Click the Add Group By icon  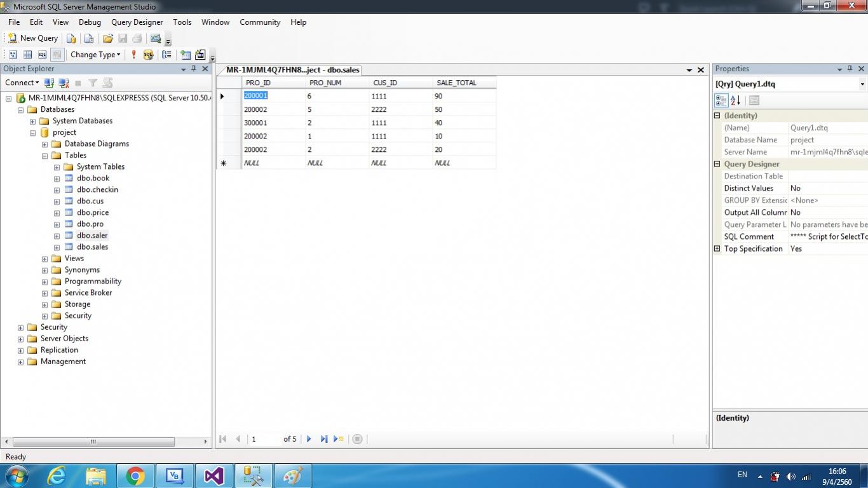(166, 55)
